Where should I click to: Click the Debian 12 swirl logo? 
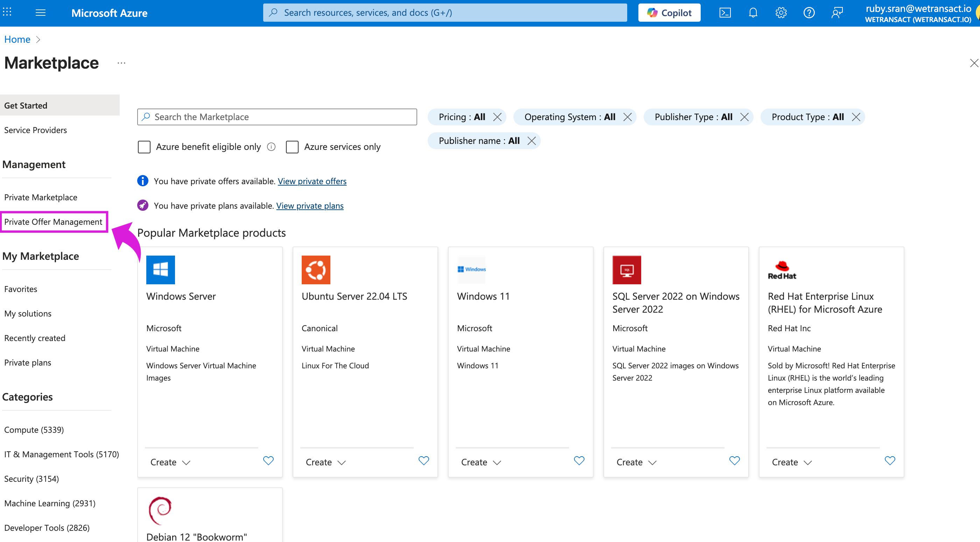pos(160,510)
